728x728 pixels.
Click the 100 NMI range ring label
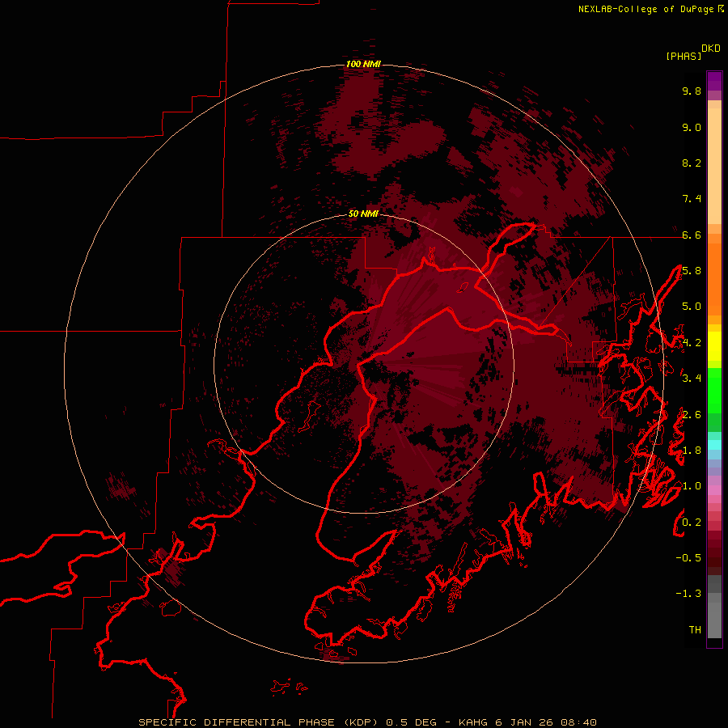[363, 64]
